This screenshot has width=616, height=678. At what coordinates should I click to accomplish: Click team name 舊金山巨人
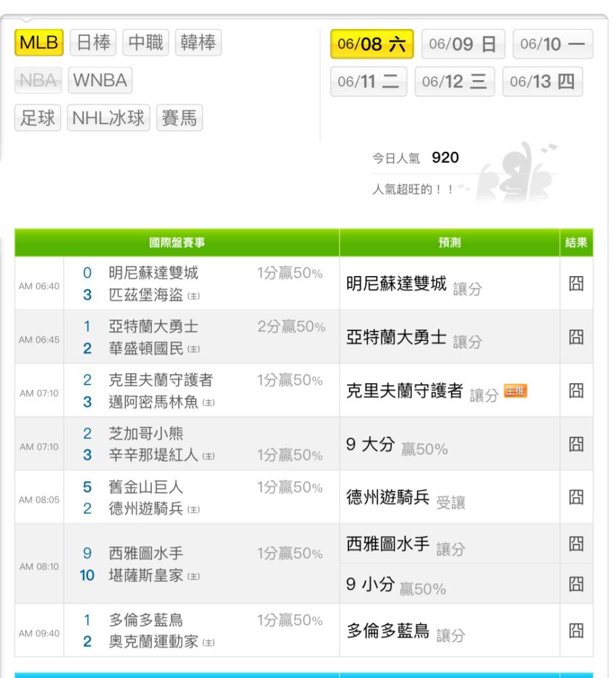point(146,487)
